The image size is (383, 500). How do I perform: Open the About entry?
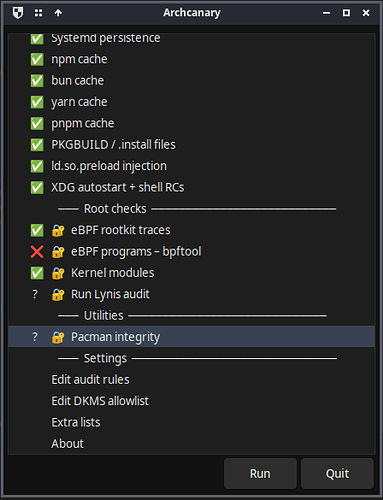[67, 444]
